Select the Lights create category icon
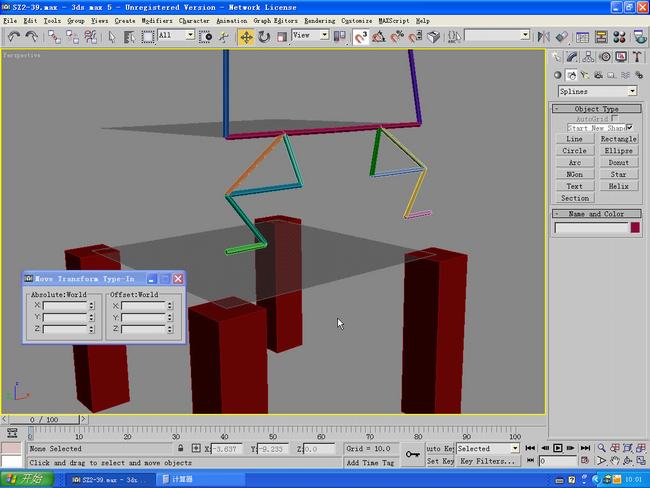650x488 pixels. point(585,75)
